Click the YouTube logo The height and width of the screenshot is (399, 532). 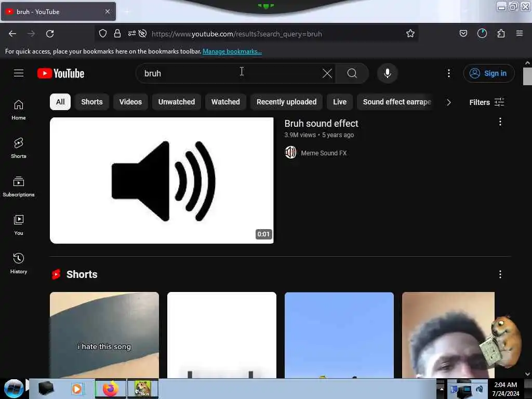[61, 73]
